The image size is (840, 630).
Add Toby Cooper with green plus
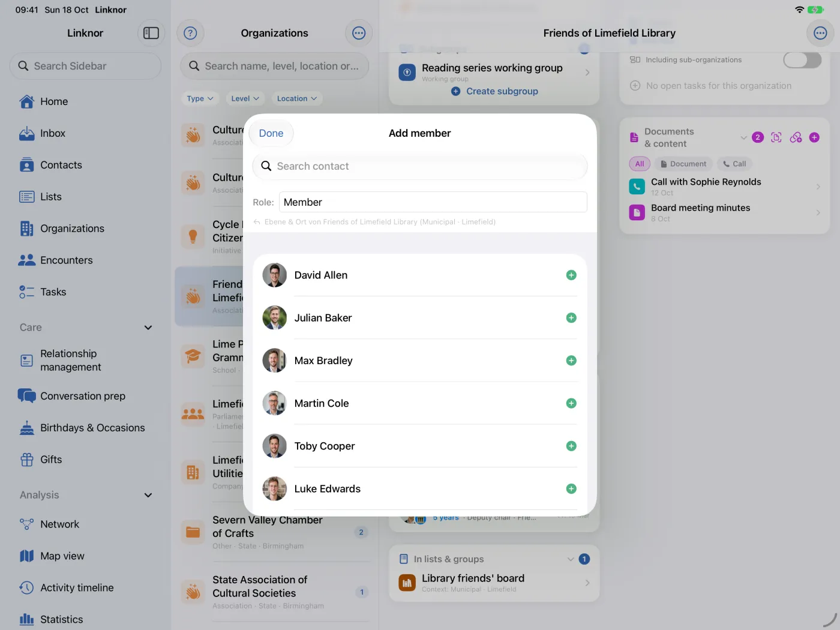571,446
